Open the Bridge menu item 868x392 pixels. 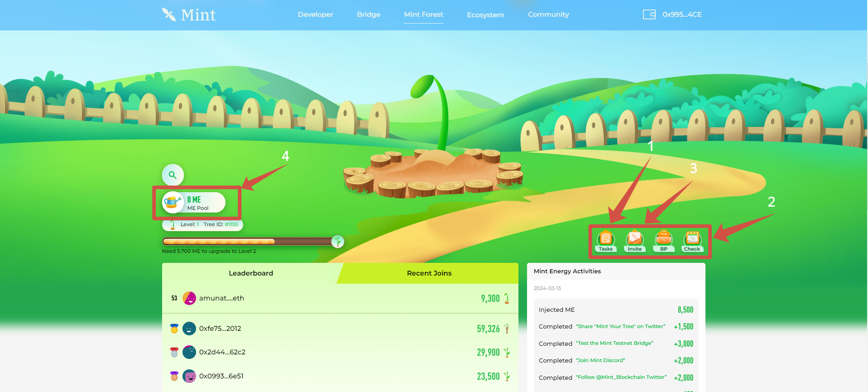click(369, 15)
